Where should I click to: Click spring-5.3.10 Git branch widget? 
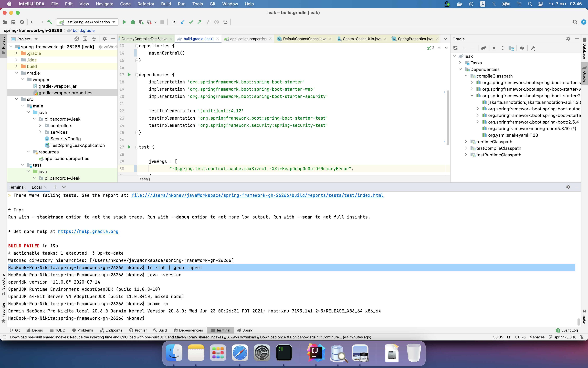click(x=563, y=337)
